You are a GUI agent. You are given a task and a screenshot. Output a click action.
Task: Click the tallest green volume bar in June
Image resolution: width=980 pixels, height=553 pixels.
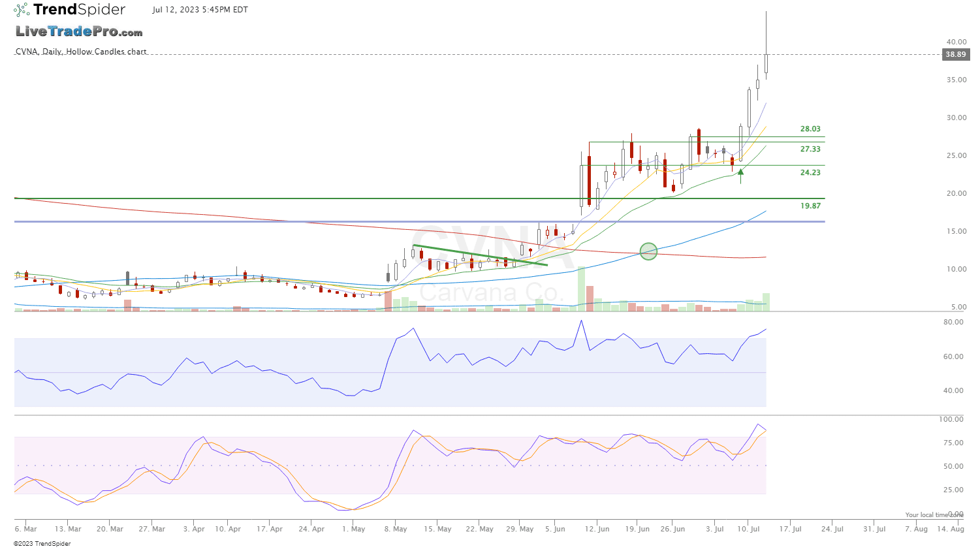[x=581, y=289]
